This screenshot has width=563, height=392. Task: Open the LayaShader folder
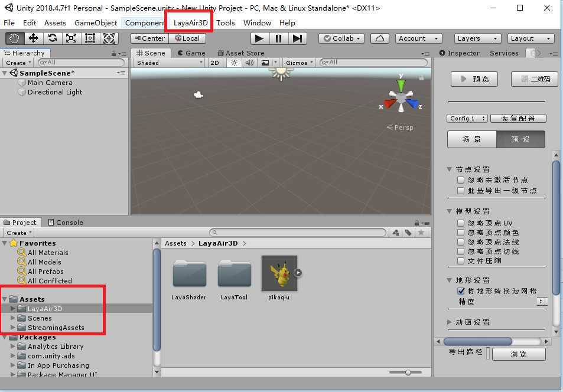click(x=189, y=274)
